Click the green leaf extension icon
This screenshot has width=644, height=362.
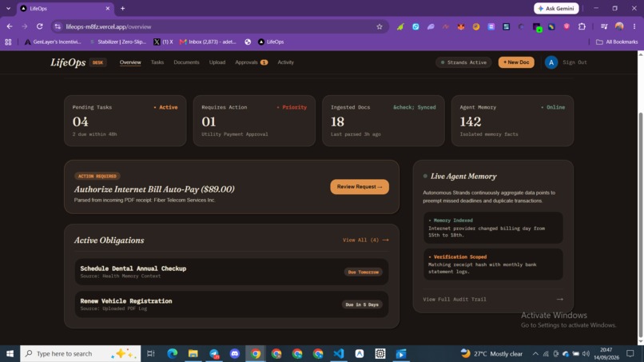400,26
